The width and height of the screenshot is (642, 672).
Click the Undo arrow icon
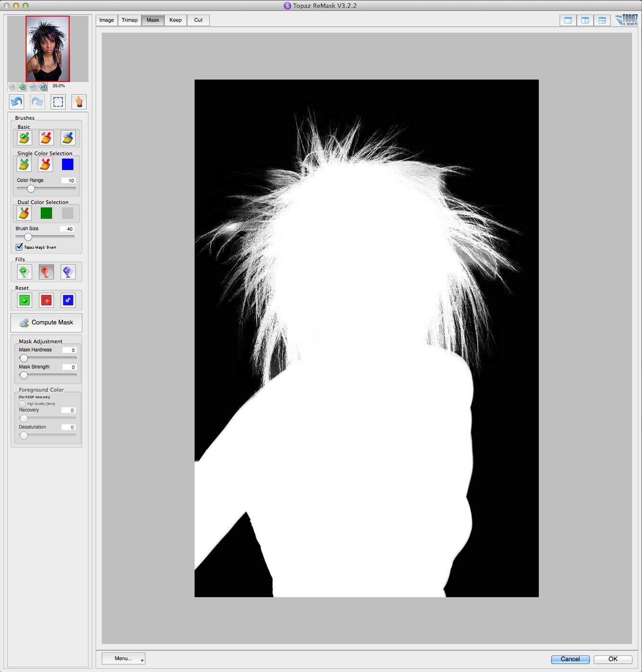click(x=17, y=102)
